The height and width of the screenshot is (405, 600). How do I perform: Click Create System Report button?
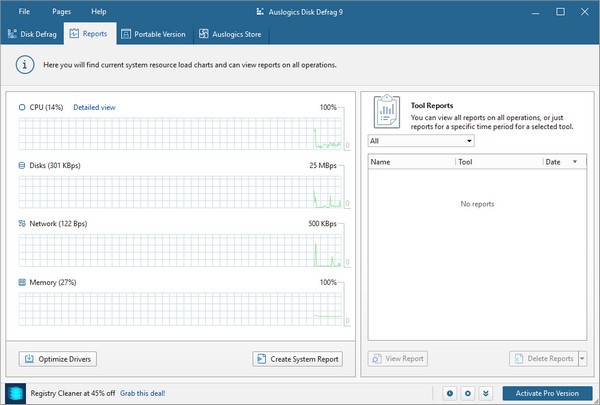pyautogui.click(x=297, y=359)
